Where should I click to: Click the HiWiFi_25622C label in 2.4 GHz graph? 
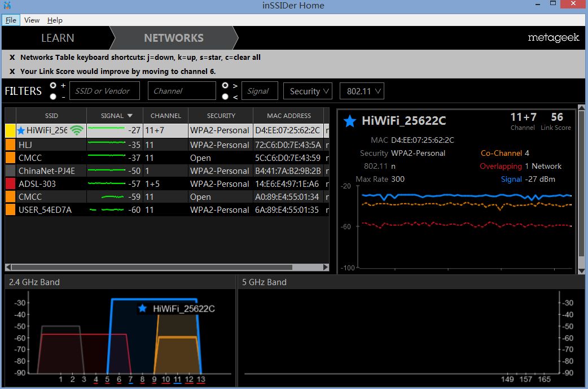click(184, 309)
